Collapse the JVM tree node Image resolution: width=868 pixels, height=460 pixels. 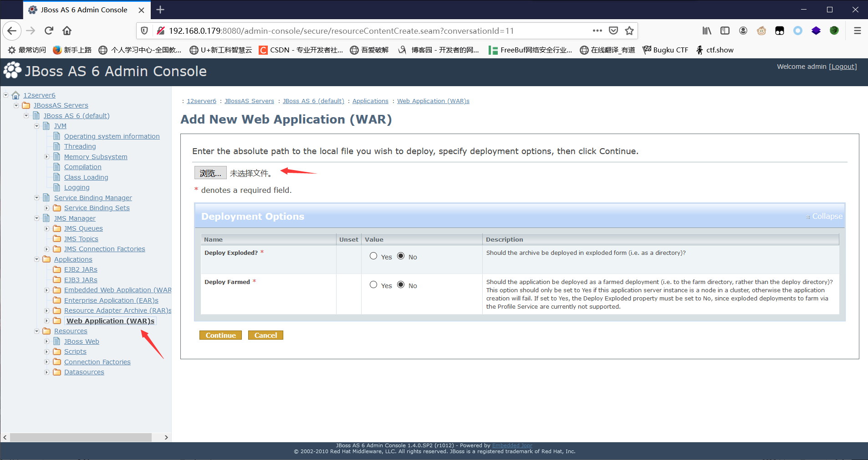(x=36, y=126)
